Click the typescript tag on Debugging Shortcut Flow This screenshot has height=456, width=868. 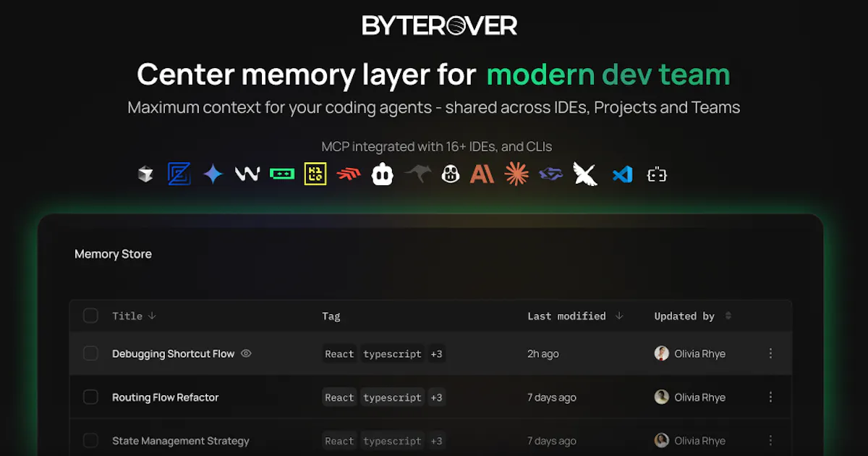pyautogui.click(x=392, y=354)
